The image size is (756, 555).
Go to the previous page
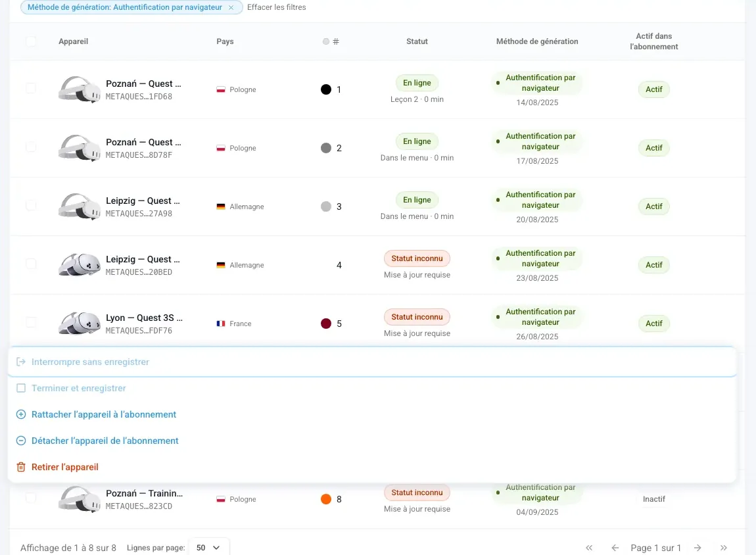615,548
